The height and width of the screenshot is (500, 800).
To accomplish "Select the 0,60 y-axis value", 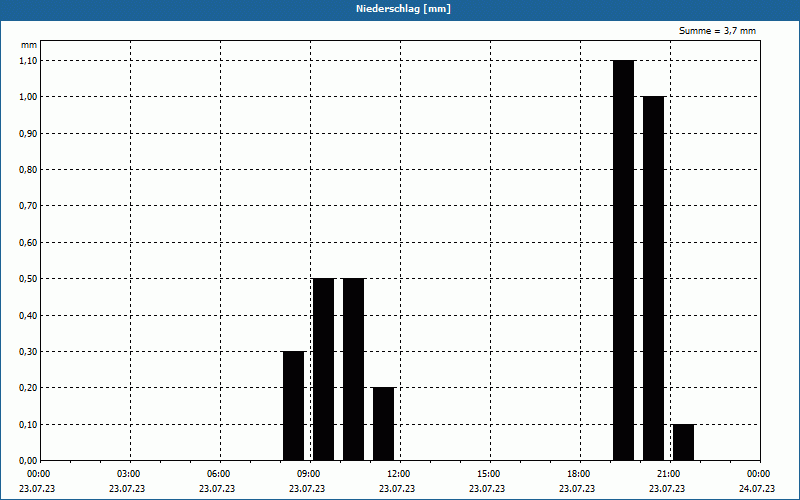I will click(x=28, y=242).
